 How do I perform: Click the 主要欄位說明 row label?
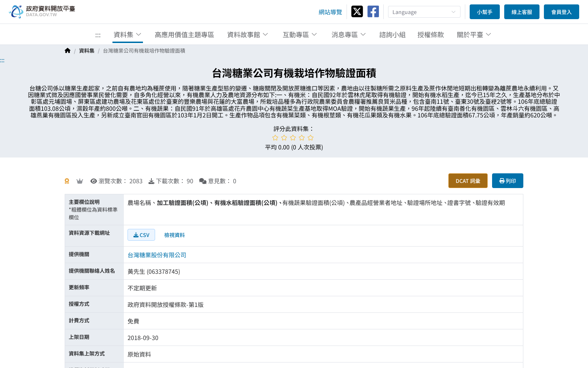(84, 202)
